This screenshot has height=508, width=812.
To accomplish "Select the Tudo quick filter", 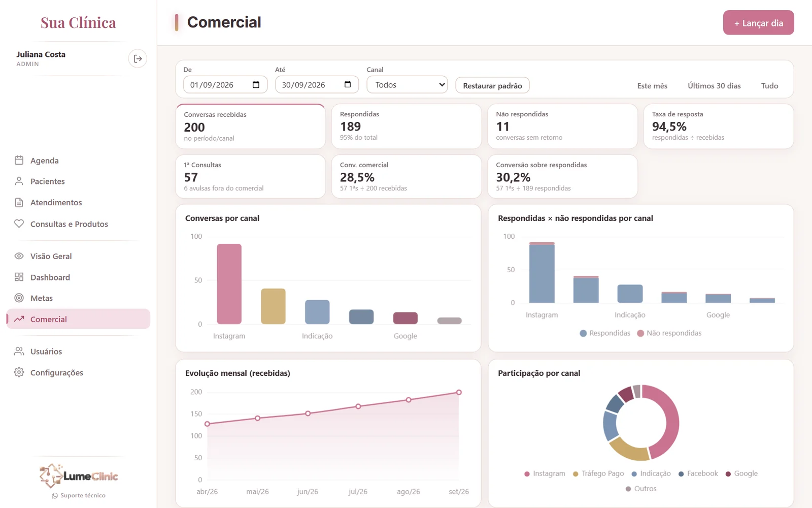I will click(x=769, y=86).
